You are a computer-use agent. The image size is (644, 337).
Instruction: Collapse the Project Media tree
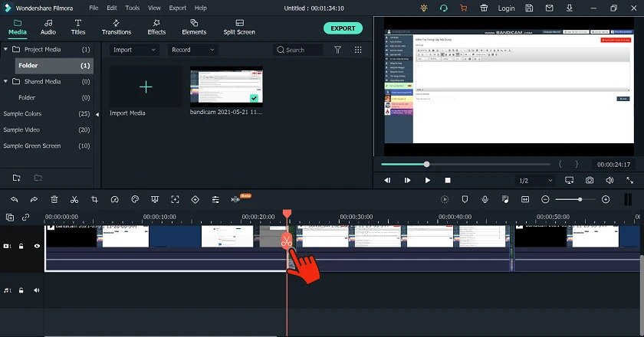[x=6, y=49]
